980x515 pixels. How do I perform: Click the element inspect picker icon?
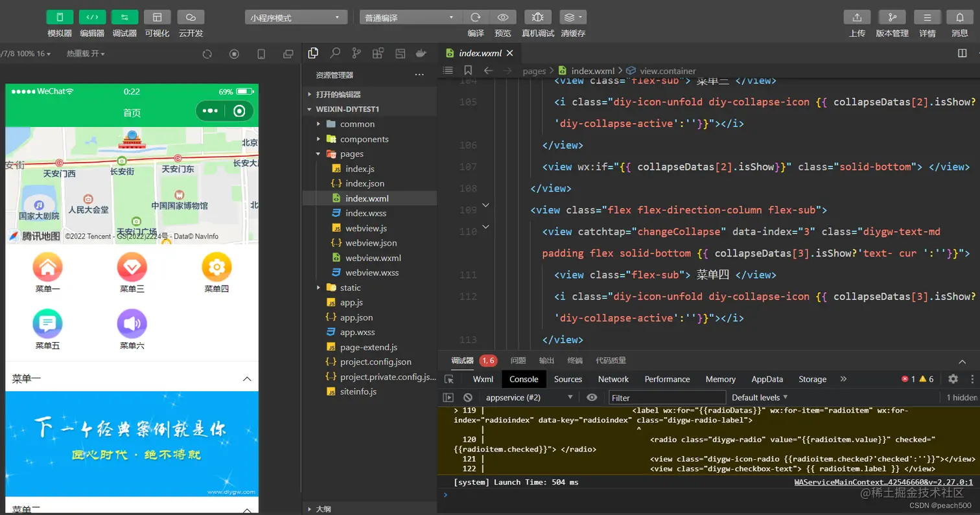coord(449,379)
